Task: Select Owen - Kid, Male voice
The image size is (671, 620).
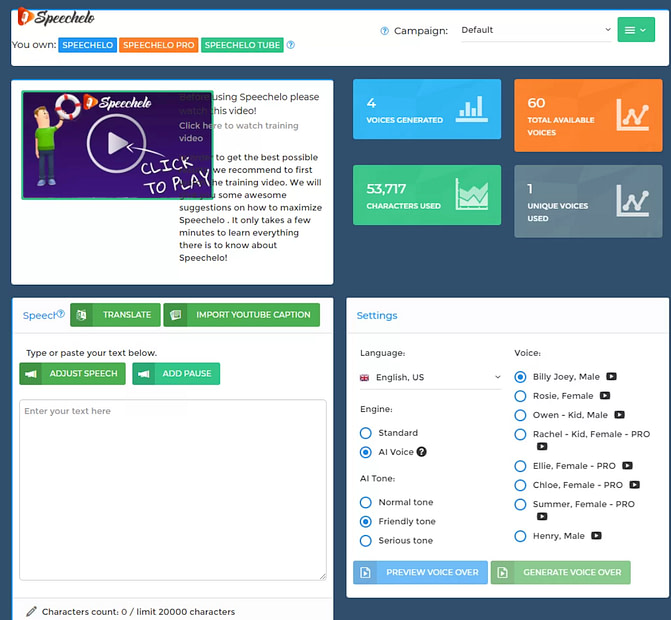Action: pyautogui.click(x=520, y=415)
